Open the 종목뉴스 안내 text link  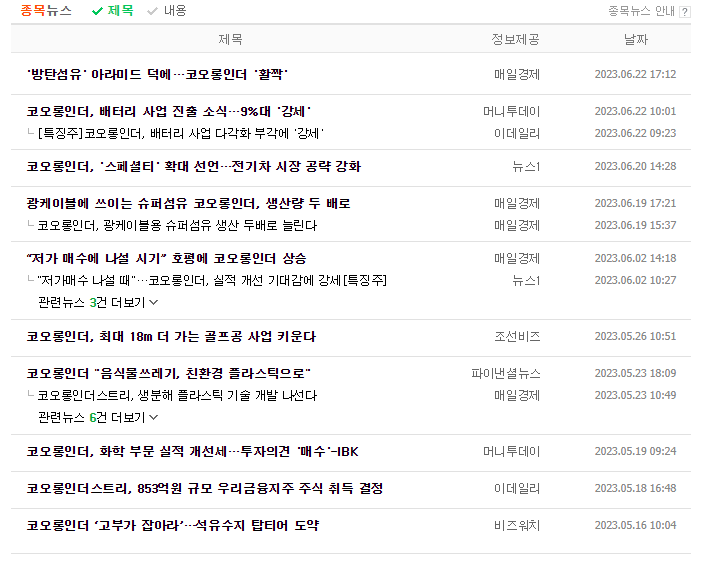click(641, 11)
